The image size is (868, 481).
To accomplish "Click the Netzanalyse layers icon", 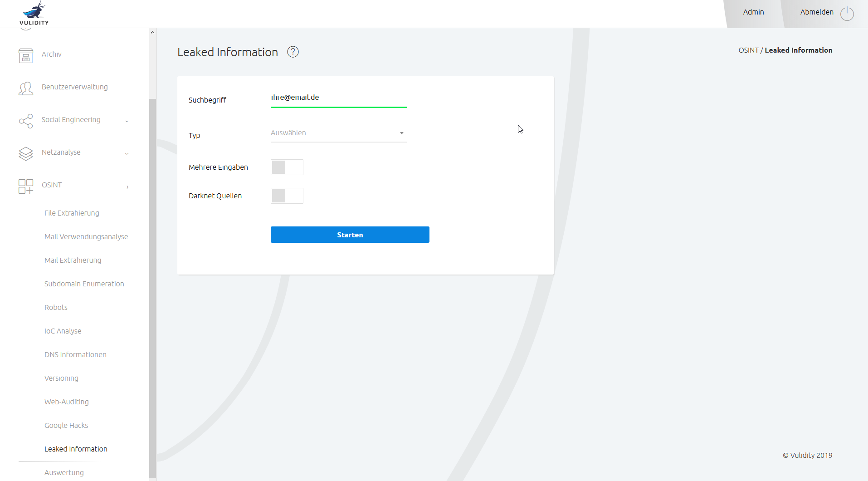I will pos(26,154).
